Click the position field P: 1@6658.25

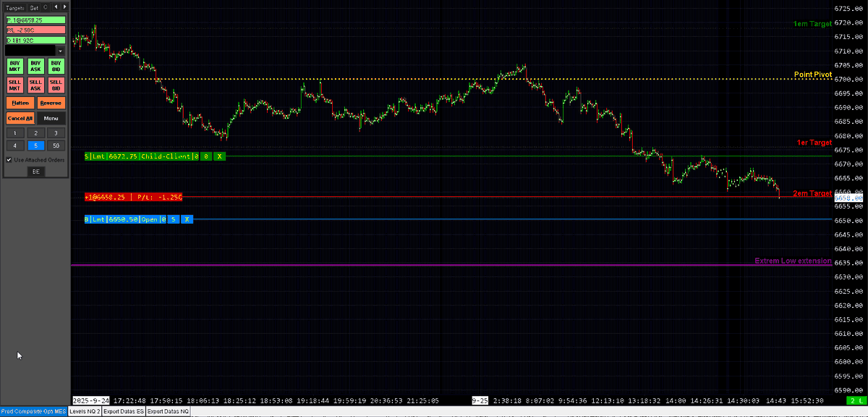pos(35,21)
